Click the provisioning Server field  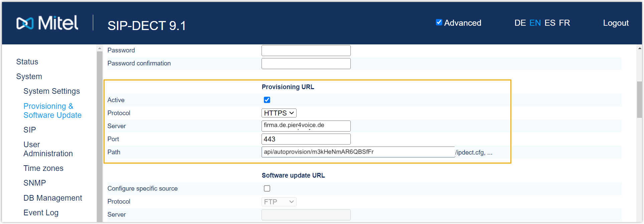306,126
